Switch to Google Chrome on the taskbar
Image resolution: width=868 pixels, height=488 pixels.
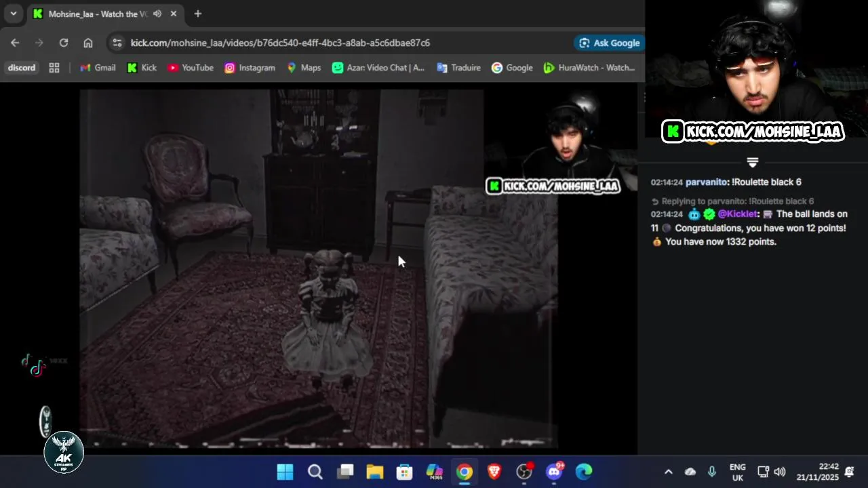[465, 472]
